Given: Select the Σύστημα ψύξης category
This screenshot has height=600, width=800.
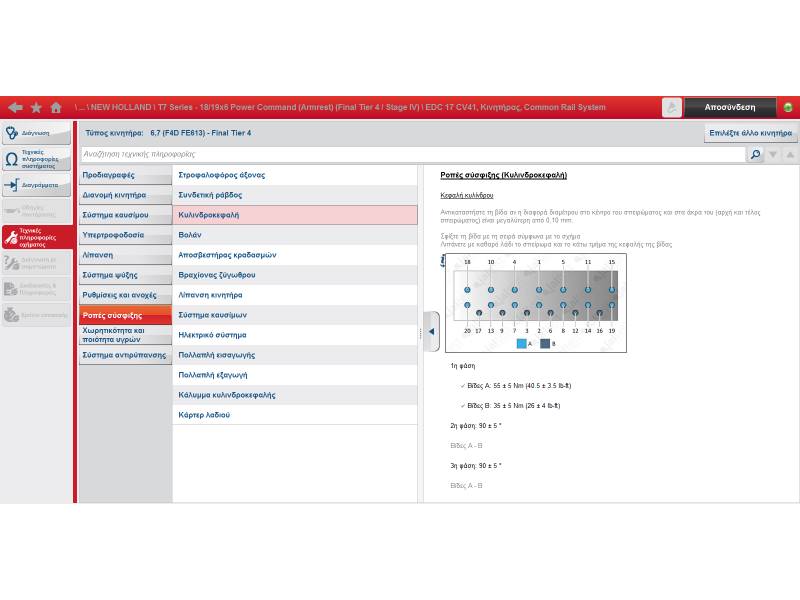Looking at the screenshot, I should [x=125, y=275].
